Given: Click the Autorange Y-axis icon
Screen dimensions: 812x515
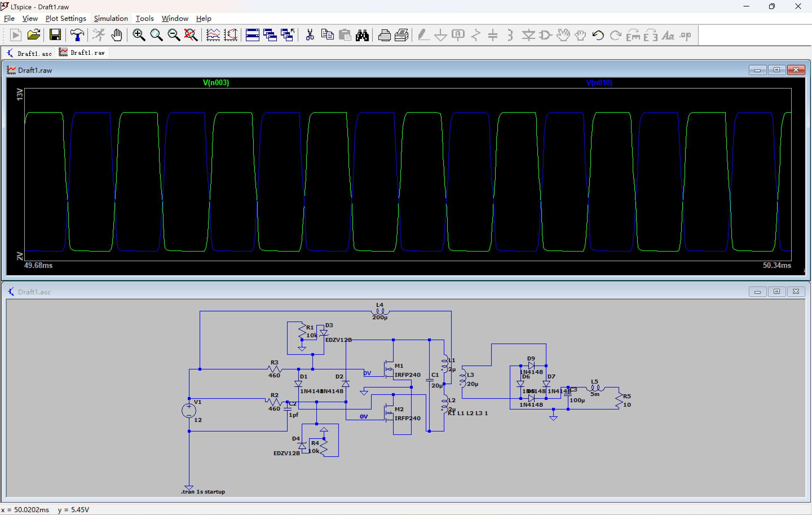Looking at the screenshot, I should (x=231, y=35).
